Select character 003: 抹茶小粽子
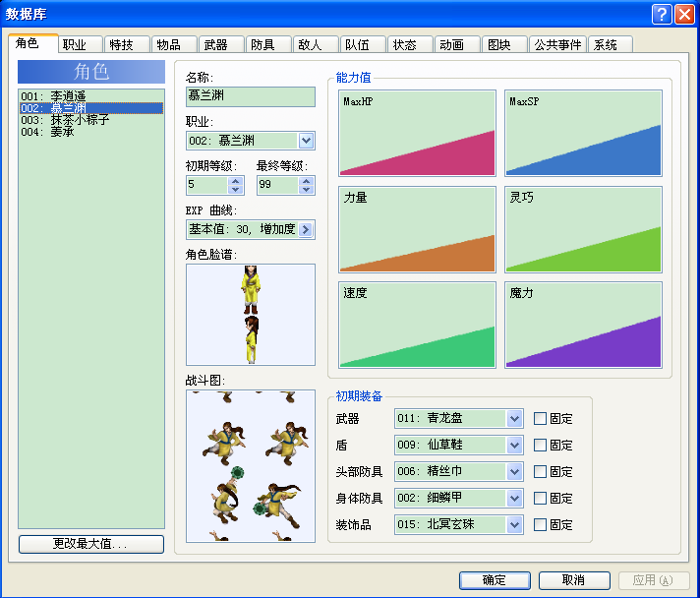Viewport: 700px width, 598px height. pos(91,120)
